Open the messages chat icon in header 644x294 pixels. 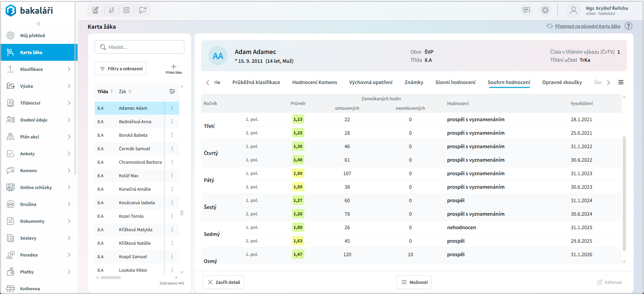click(526, 10)
